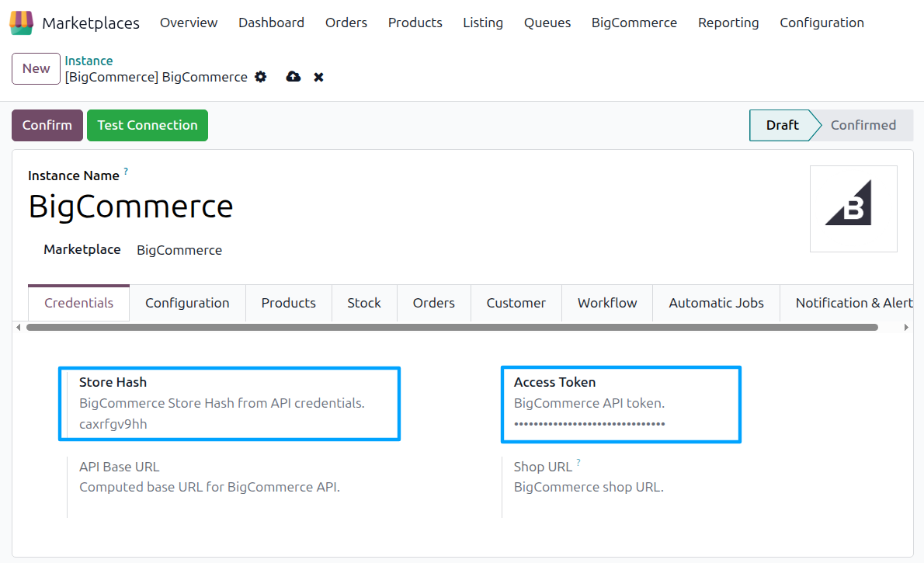Image resolution: width=924 pixels, height=563 pixels.
Task: Click the Marketplace field label
Action: tap(82, 249)
